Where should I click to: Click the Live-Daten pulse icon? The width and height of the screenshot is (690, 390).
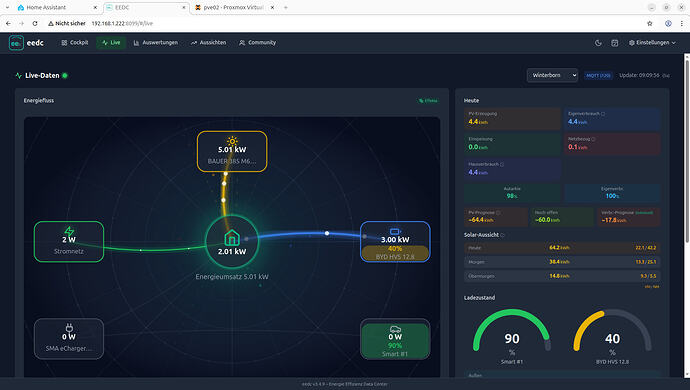(18, 76)
